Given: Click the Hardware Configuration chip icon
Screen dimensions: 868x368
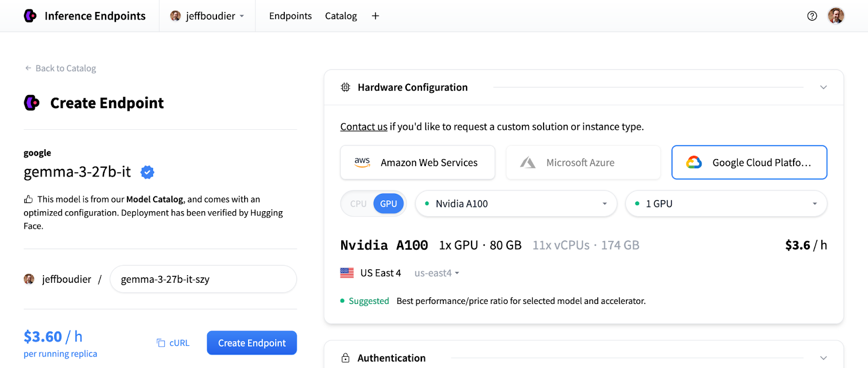Looking at the screenshot, I should click(x=346, y=87).
